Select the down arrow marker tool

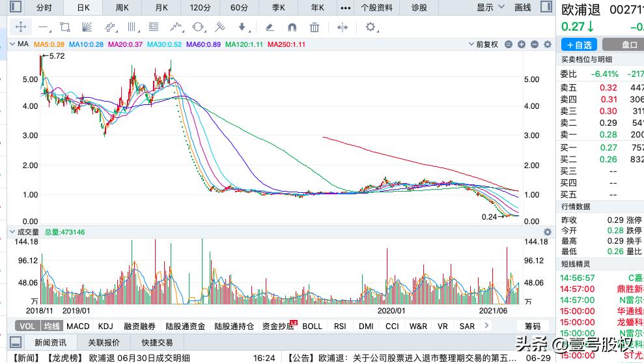click(x=242, y=27)
